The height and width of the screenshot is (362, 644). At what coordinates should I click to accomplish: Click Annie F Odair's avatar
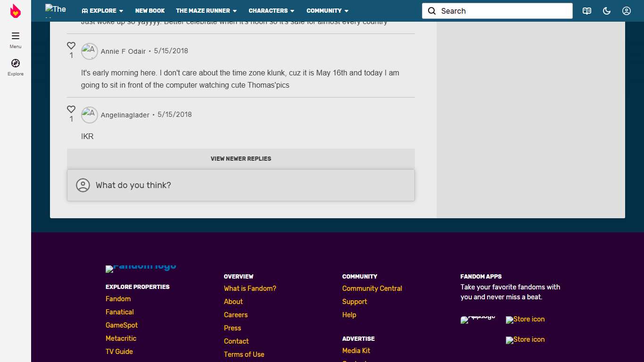[90, 51]
